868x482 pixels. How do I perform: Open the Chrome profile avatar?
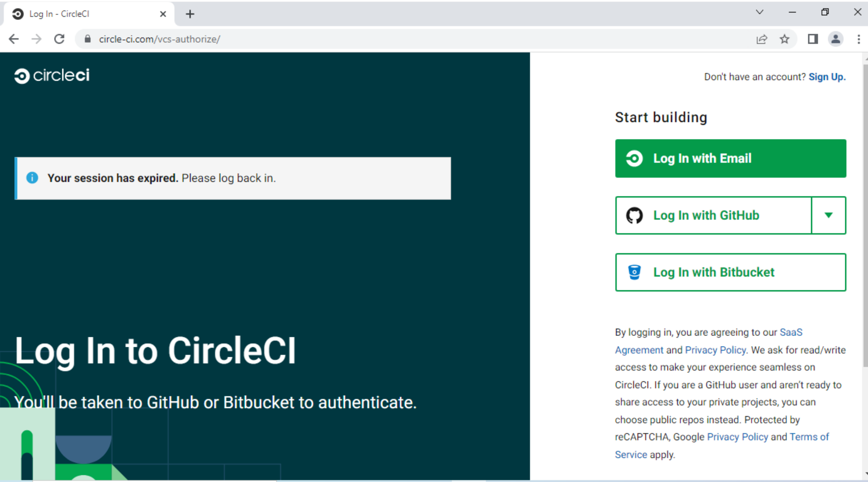836,39
